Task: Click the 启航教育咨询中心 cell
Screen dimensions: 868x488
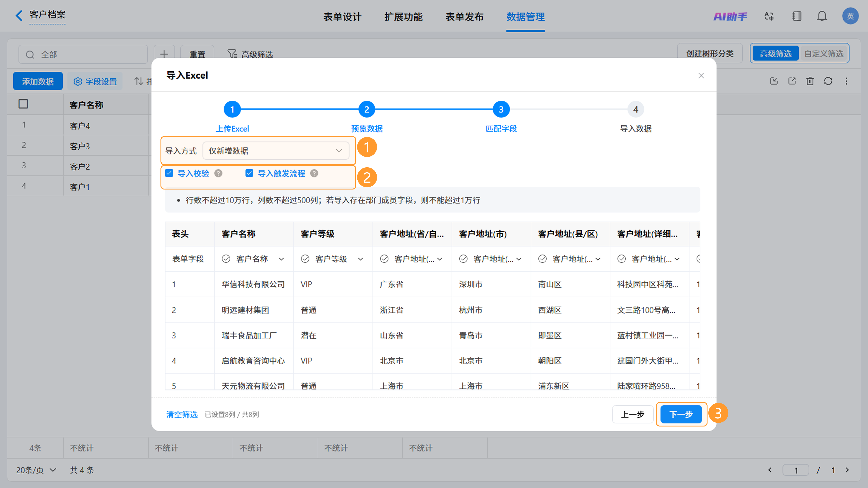Action: (253, 361)
